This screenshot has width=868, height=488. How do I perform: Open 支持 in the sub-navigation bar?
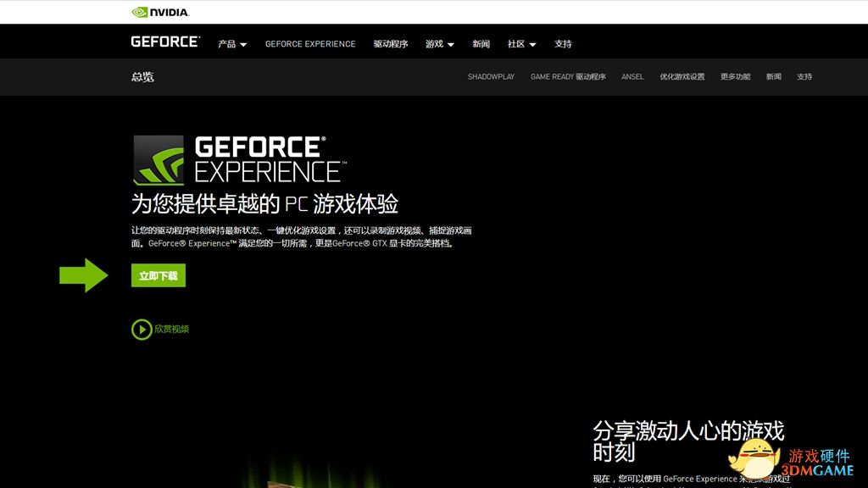pyautogui.click(x=804, y=77)
